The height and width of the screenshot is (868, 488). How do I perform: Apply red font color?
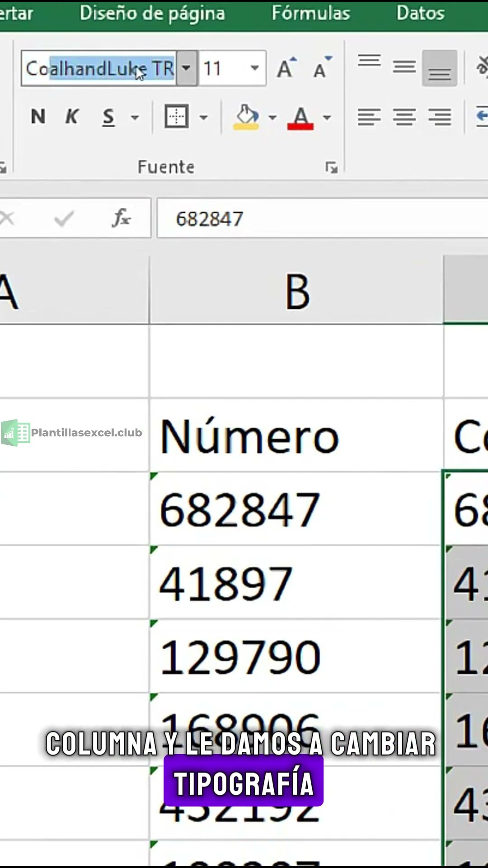click(x=300, y=118)
